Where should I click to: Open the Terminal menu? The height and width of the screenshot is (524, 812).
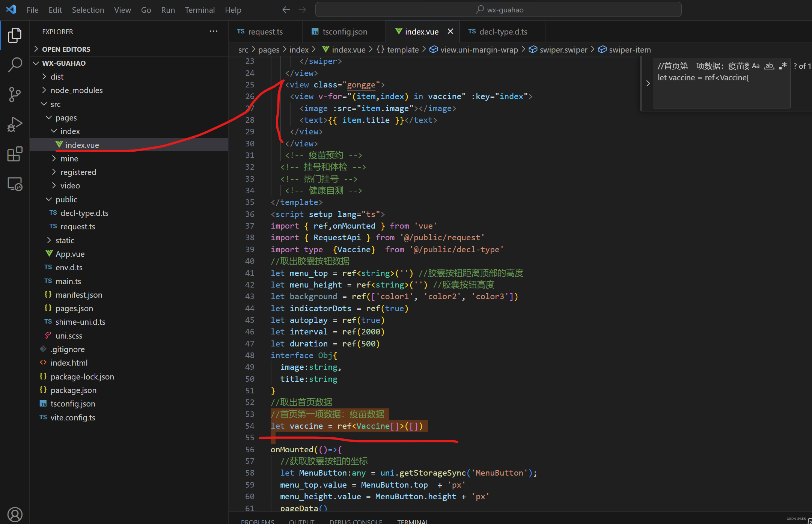[199, 10]
